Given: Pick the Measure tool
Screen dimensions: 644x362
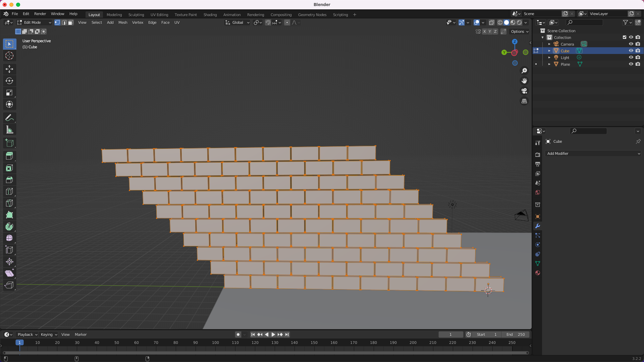Looking at the screenshot, I should (x=9, y=130).
